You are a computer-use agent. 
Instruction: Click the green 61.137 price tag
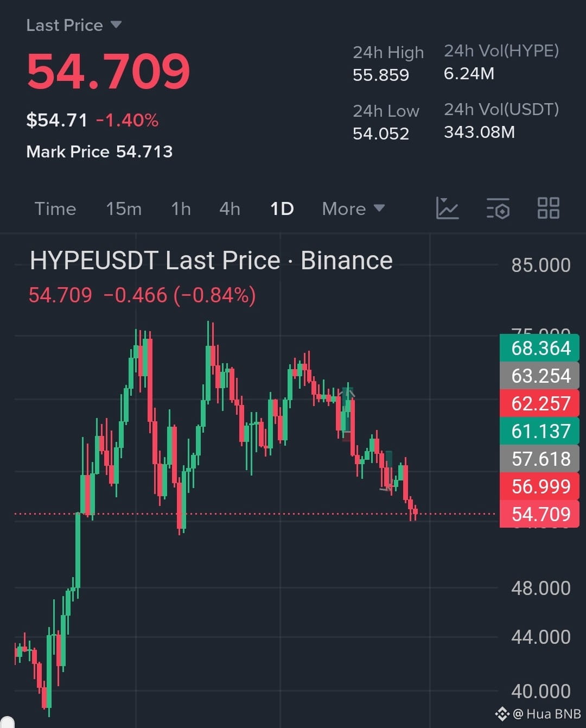pos(539,431)
